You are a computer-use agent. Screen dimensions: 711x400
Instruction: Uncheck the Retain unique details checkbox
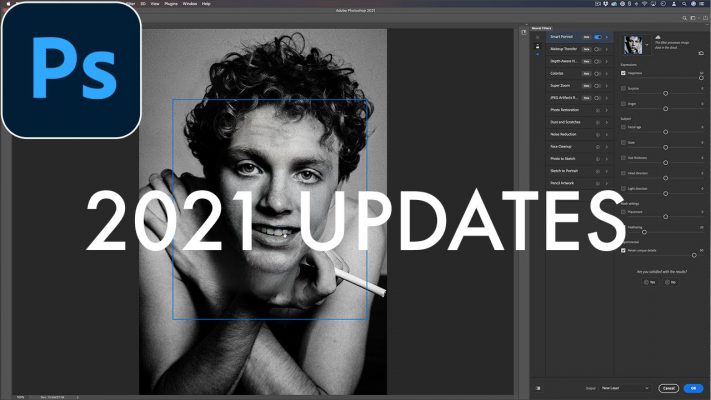tap(624, 250)
